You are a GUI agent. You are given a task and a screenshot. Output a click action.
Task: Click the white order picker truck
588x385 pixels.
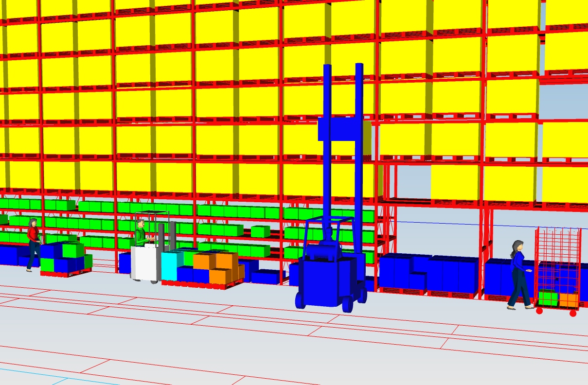point(145,262)
